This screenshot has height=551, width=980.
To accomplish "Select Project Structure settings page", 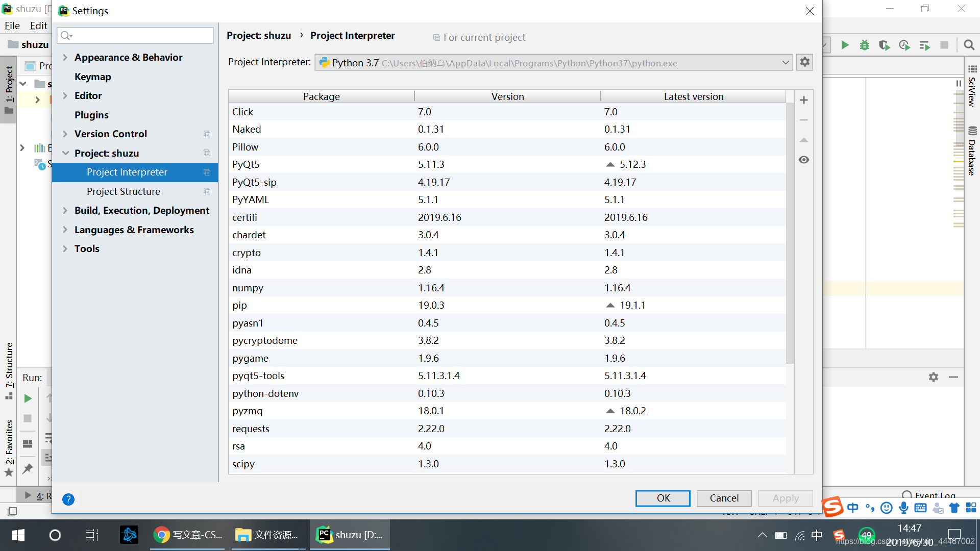I will 124,191.
